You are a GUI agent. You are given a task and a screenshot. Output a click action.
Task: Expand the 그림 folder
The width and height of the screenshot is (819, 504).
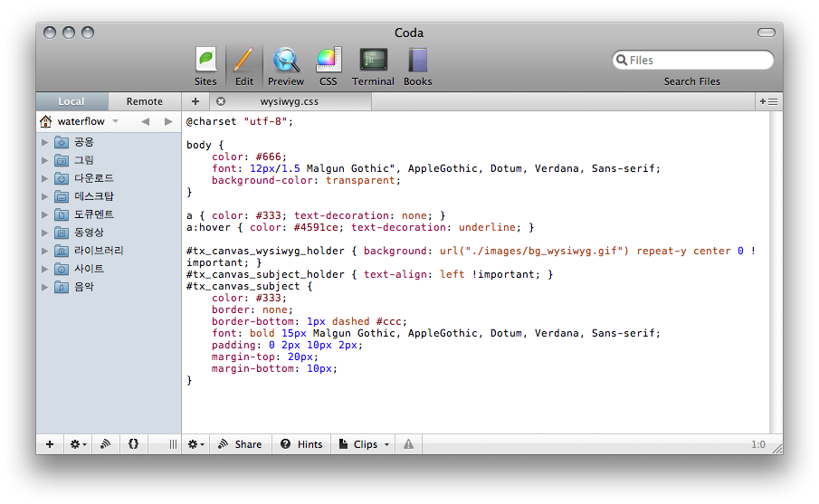pos(44,160)
